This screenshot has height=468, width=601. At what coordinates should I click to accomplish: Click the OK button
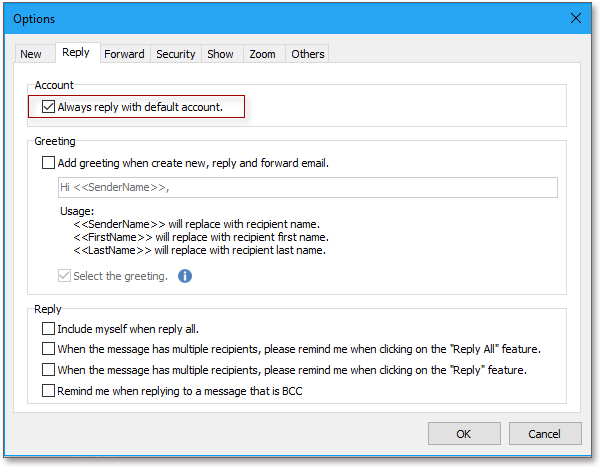464,434
